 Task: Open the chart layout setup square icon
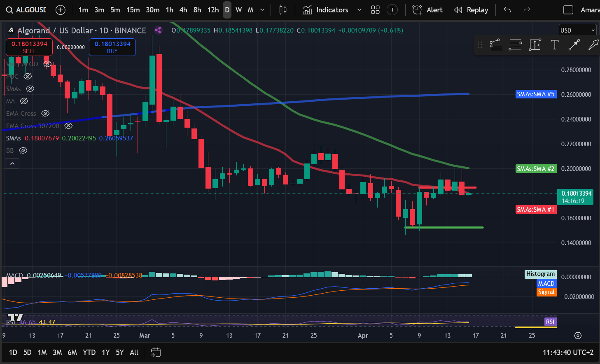click(x=568, y=10)
